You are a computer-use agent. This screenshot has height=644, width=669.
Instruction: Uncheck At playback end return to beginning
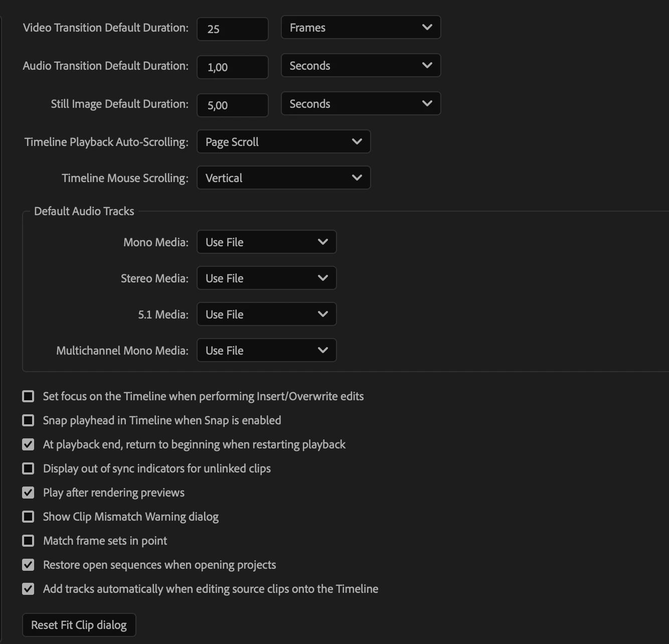pos(28,444)
